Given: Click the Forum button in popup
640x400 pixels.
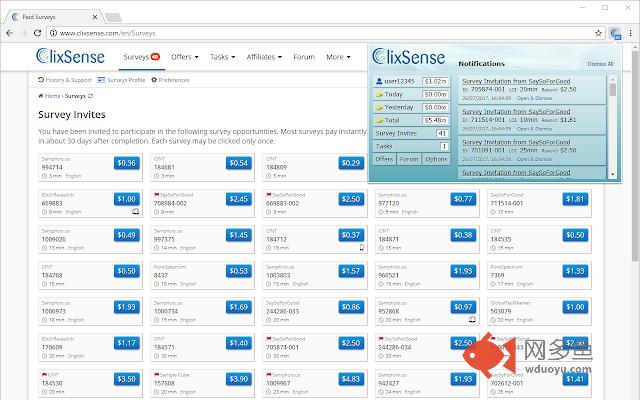Looking at the screenshot, I should 409,159.
